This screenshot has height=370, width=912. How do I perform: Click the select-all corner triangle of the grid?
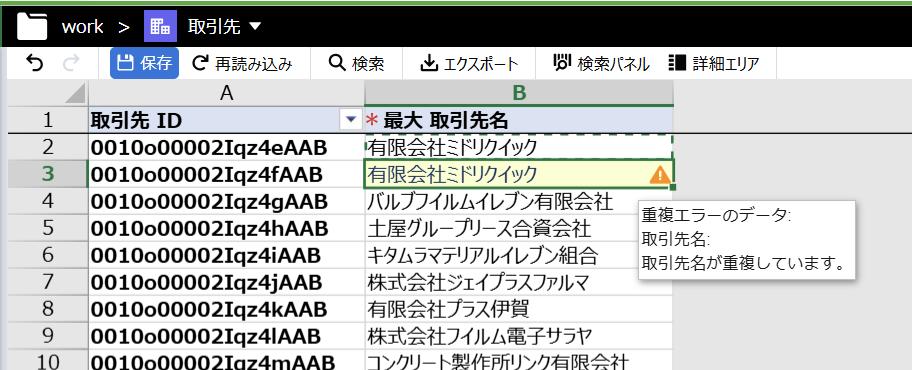click(x=76, y=94)
